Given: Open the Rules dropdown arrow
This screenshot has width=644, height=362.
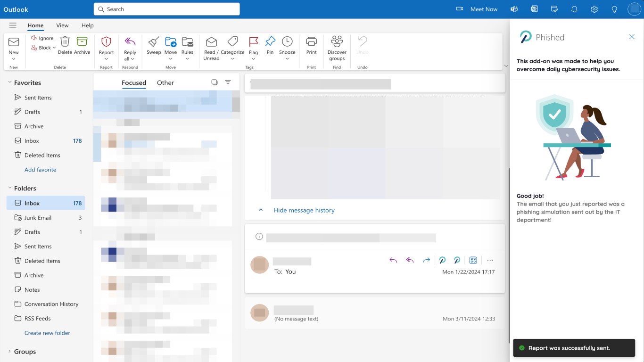Looking at the screenshot, I should click(x=187, y=59).
